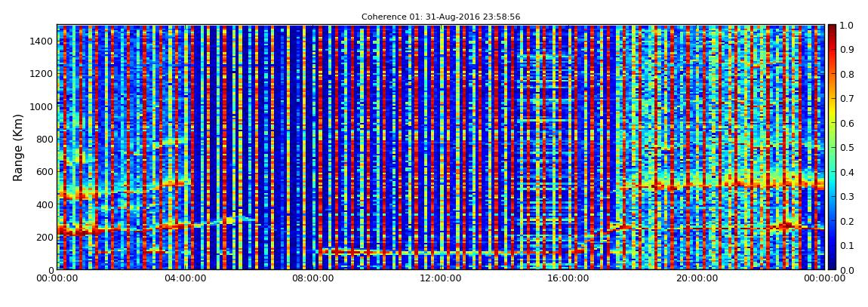Click the 0.0 colorbar tick label
Viewport: 868px width, 307px height.
(846, 269)
